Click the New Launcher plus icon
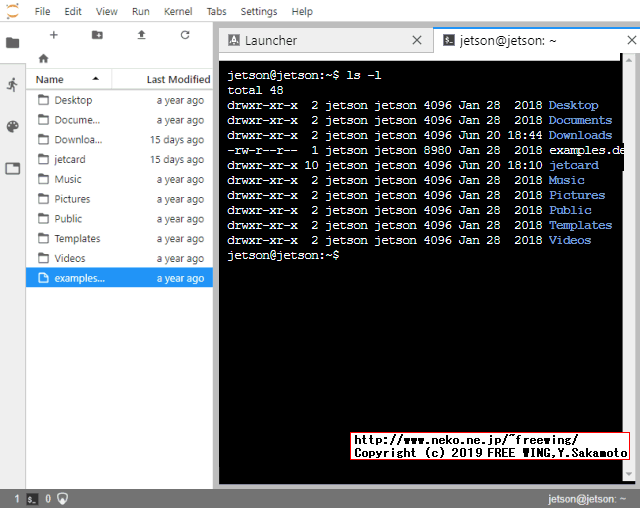The image size is (640, 508). [x=54, y=35]
